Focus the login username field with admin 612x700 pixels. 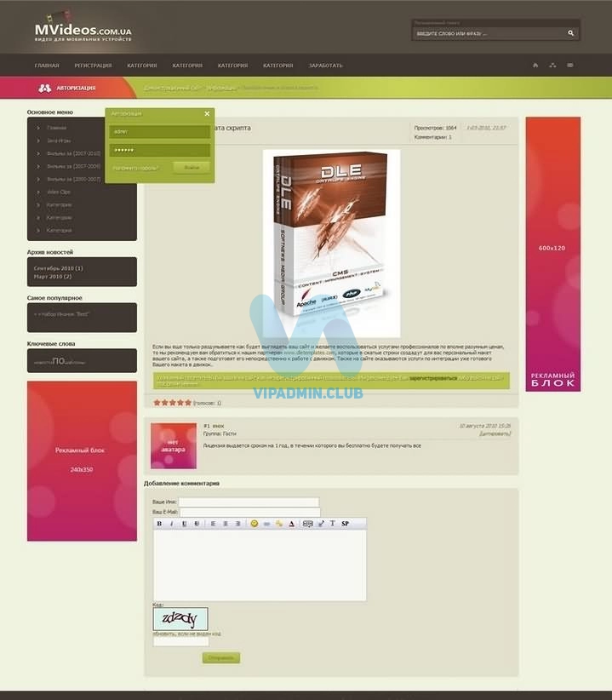tap(160, 132)
